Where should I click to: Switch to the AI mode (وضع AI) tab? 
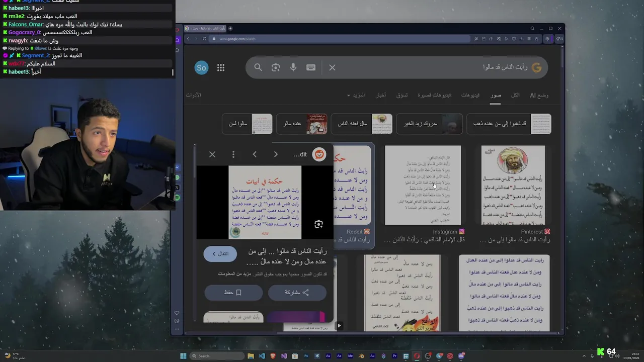[539, 95]
